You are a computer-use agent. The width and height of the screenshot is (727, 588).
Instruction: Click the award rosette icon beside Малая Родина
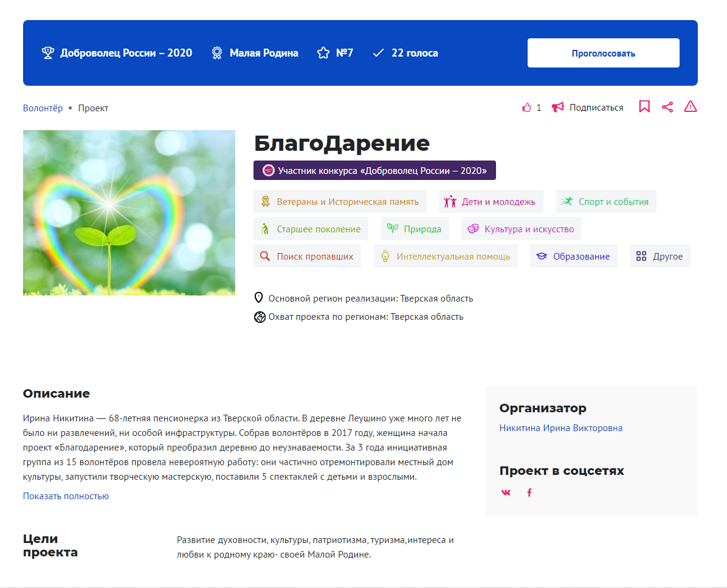click(x=217, y=53)
